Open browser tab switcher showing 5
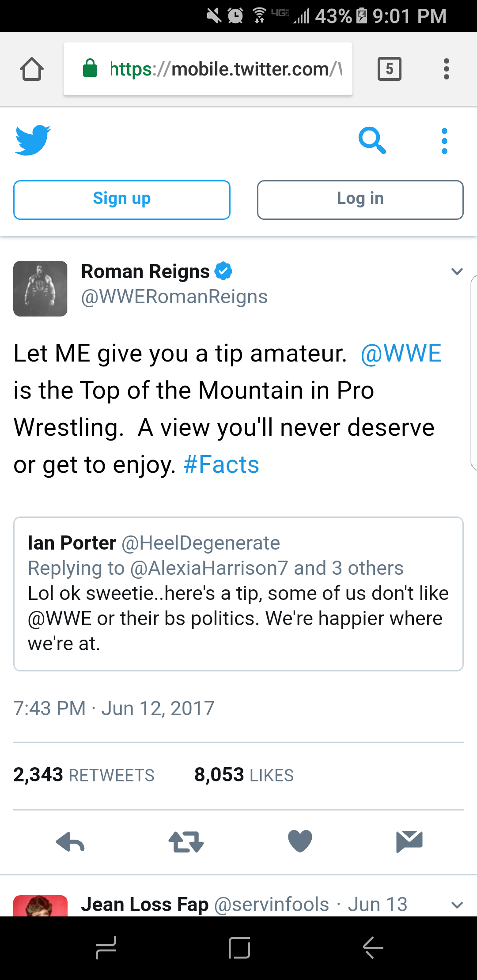This screenshot has width=477, height=980. click(389, 69)
